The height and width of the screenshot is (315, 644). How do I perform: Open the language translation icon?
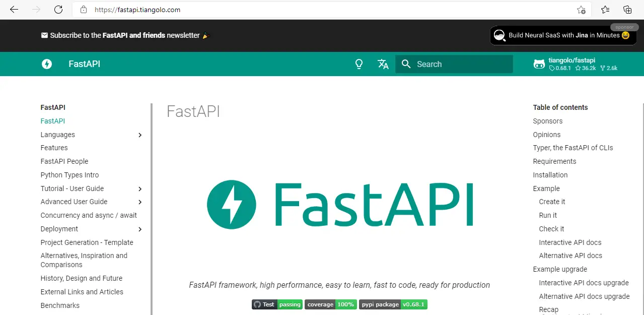click(383, 64)
